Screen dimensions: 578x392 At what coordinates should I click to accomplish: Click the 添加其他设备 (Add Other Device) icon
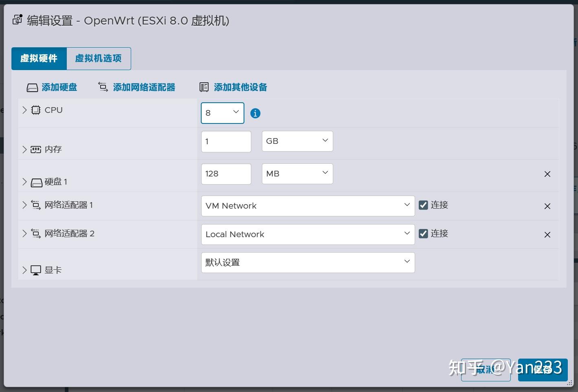[204, 87]
